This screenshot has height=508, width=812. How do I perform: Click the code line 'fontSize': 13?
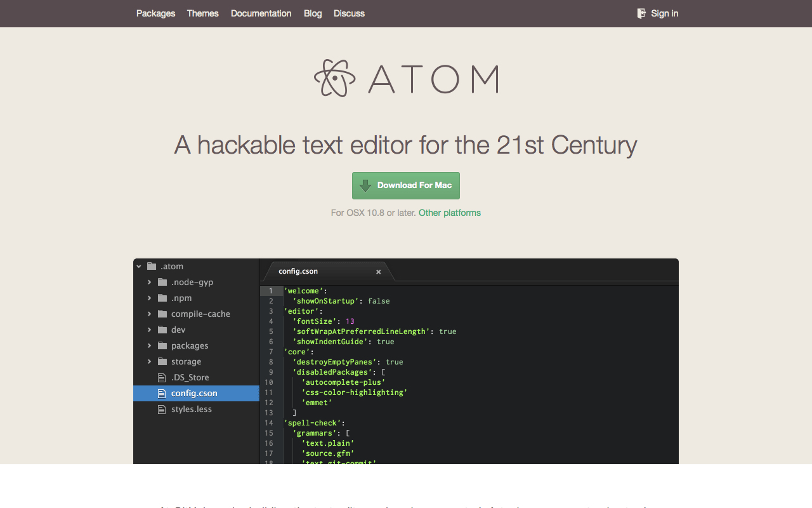click(323, 321)
